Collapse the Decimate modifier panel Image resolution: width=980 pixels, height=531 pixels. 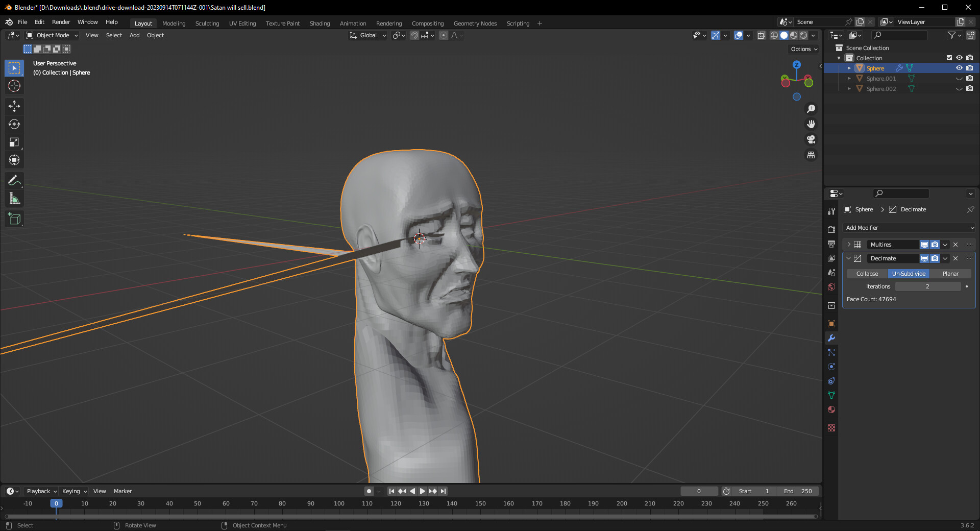pos(849,258)
